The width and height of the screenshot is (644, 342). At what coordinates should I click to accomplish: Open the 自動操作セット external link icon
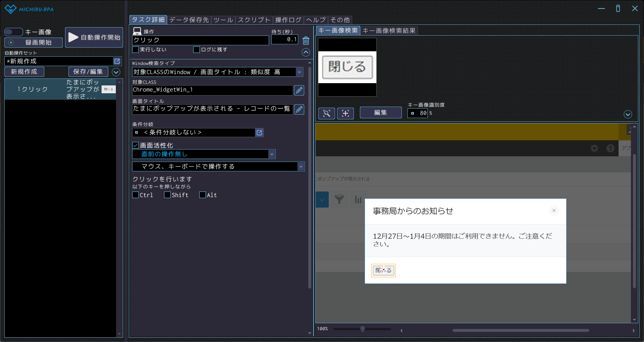(117, 61)
